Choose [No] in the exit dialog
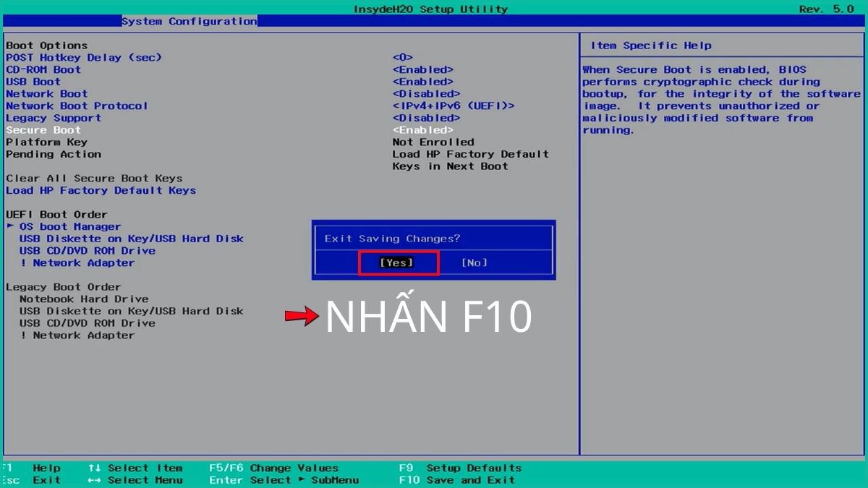 coord(475,262)
